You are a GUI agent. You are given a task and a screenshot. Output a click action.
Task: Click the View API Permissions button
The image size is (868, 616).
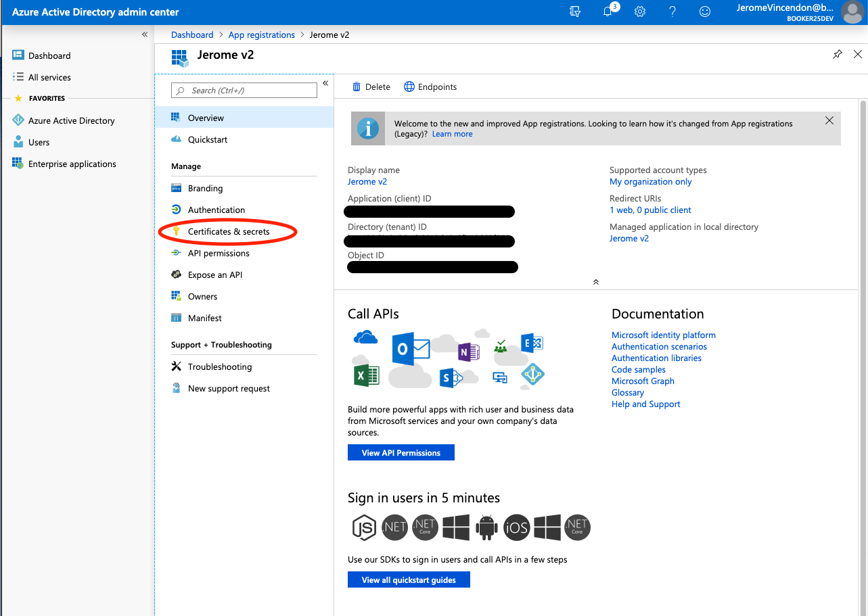401,452
